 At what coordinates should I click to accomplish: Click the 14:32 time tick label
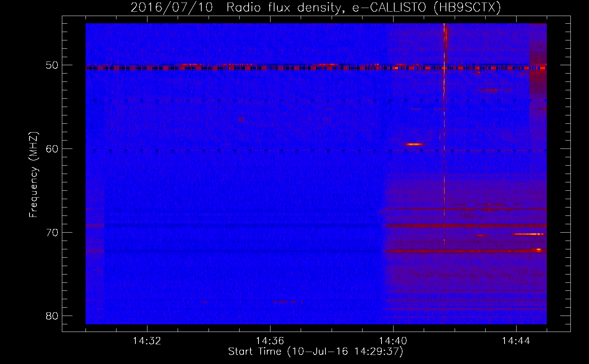pyautogui.click(x=147, y=341)
